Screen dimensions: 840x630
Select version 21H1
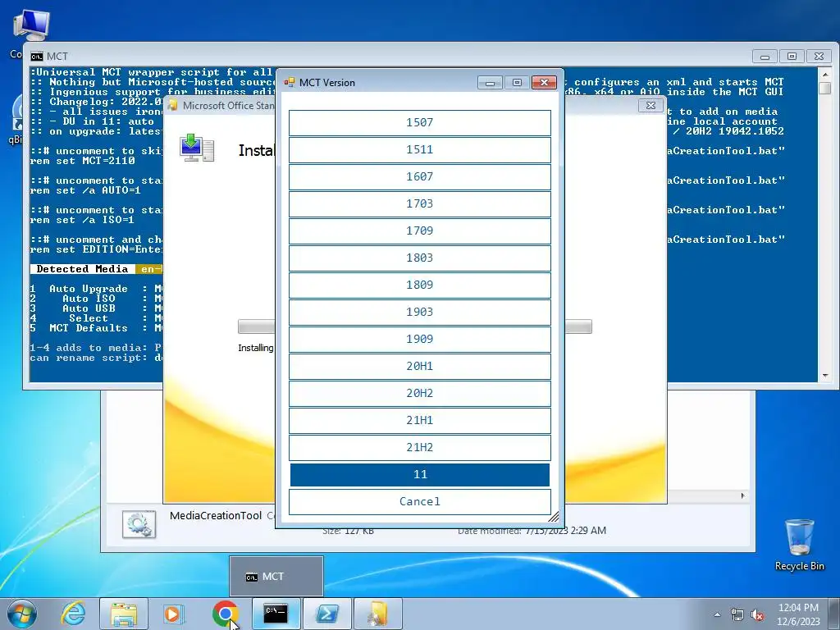(419, 421)
